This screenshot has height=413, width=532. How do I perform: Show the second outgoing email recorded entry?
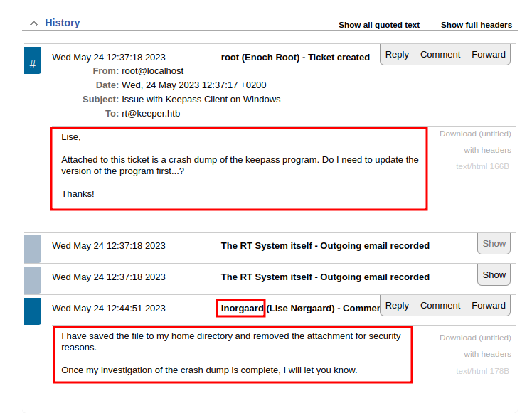(x=494, y=275)
